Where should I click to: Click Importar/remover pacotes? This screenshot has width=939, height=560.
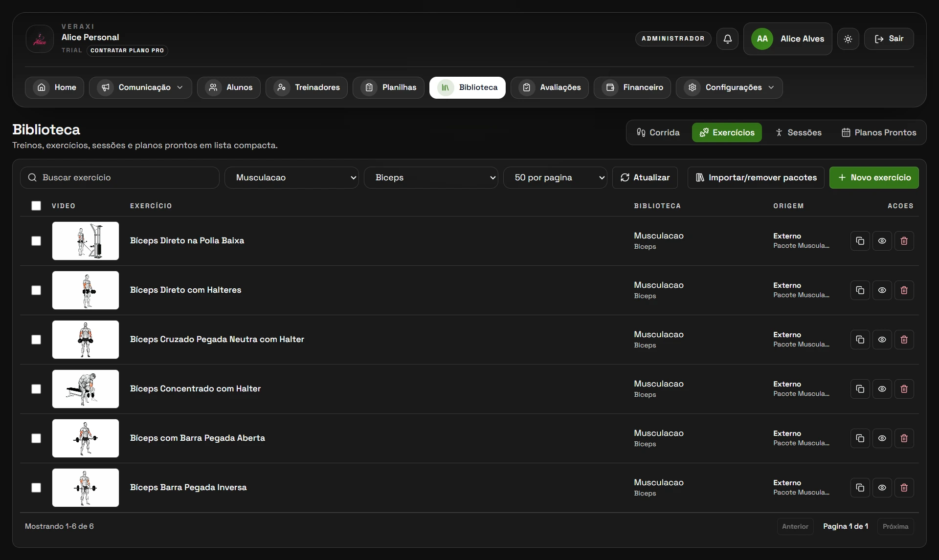[756, 177]
